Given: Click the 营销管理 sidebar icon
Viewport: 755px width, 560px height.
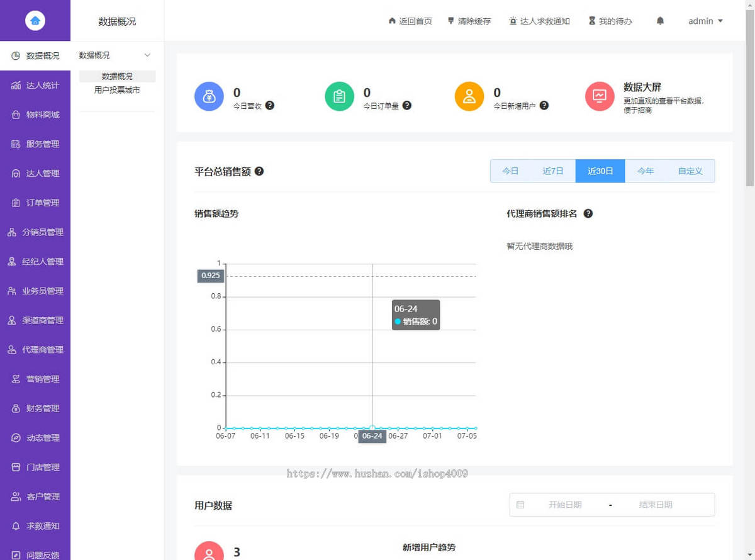Looking at the screenshot, I should coord(16,379).
